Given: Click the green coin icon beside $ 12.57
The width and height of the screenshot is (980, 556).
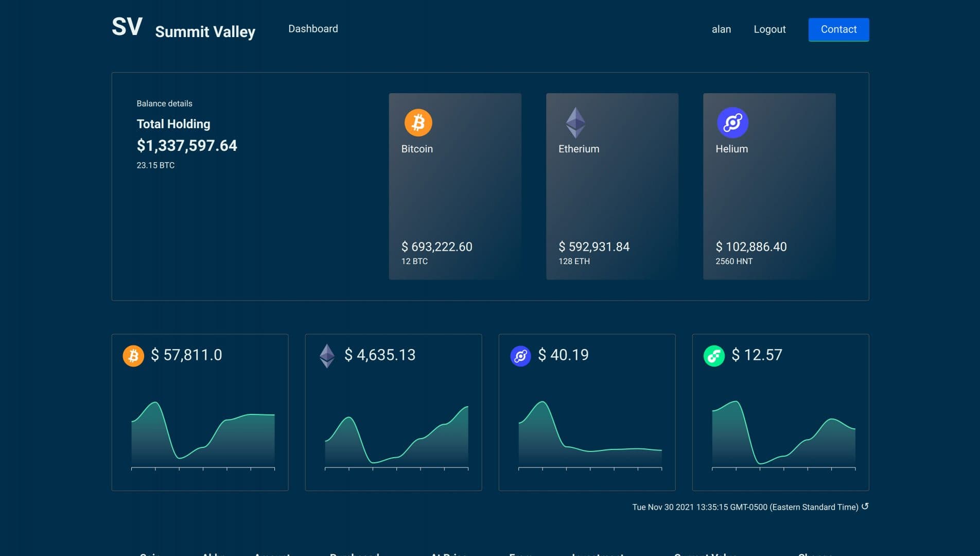Looking at the screenshot, I should [714, 356].
